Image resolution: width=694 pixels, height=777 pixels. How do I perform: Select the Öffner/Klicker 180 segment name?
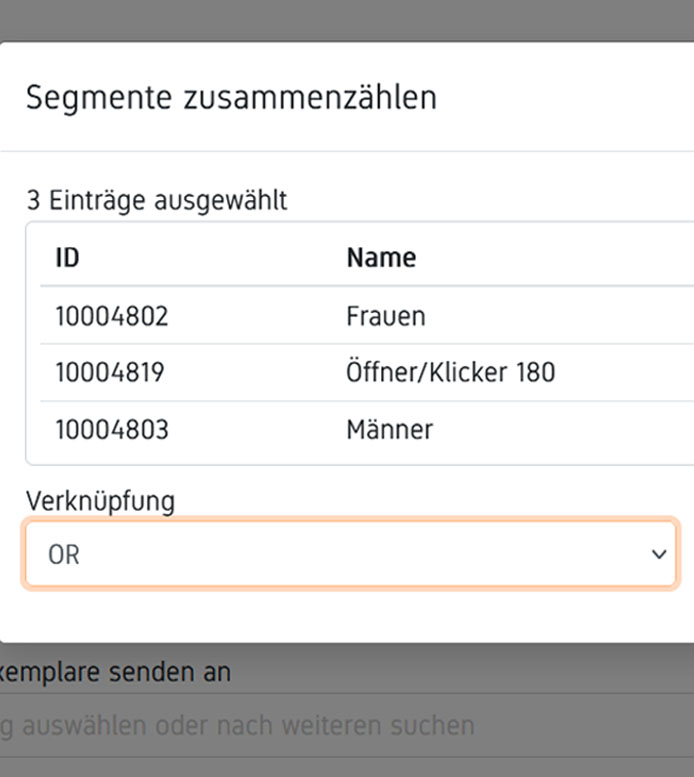450,373
